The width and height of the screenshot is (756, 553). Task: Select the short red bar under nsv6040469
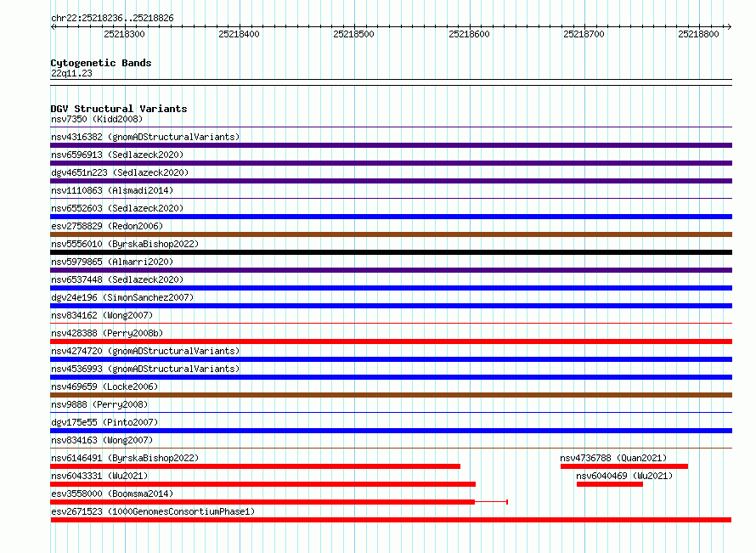point(609,484)
